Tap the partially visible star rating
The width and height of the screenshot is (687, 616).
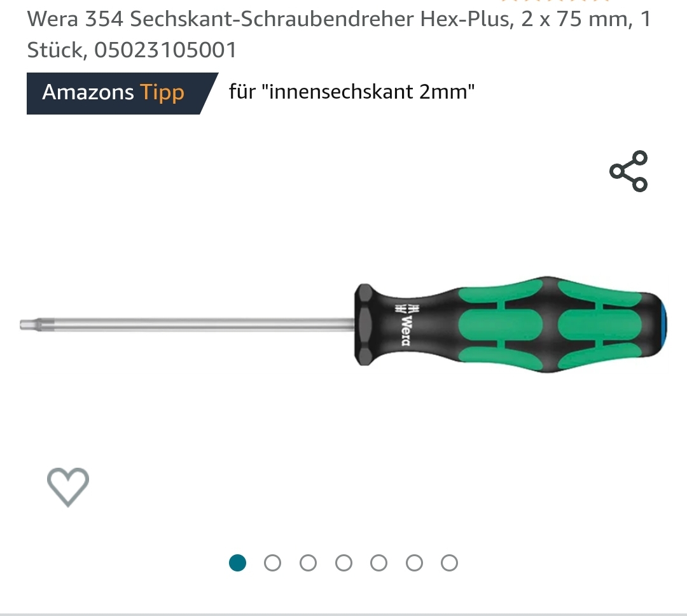pyautogui.click(x=555, y=1)
